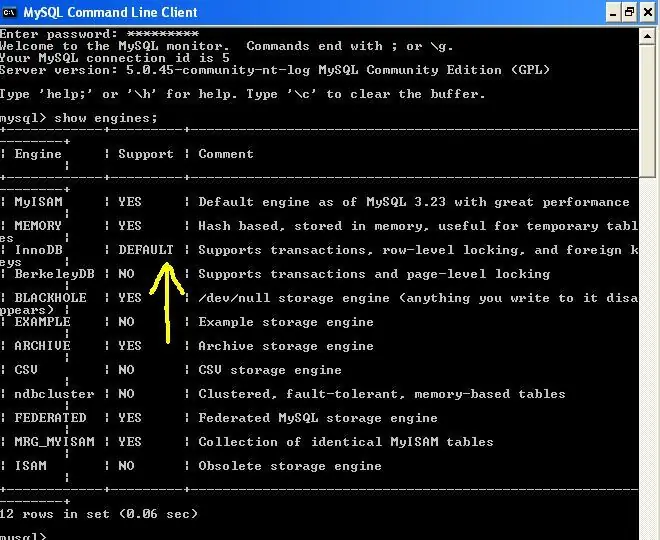660x540 pixels.
Task: Select the EXAMPLE engine name
Action: [x=42, y=322]
